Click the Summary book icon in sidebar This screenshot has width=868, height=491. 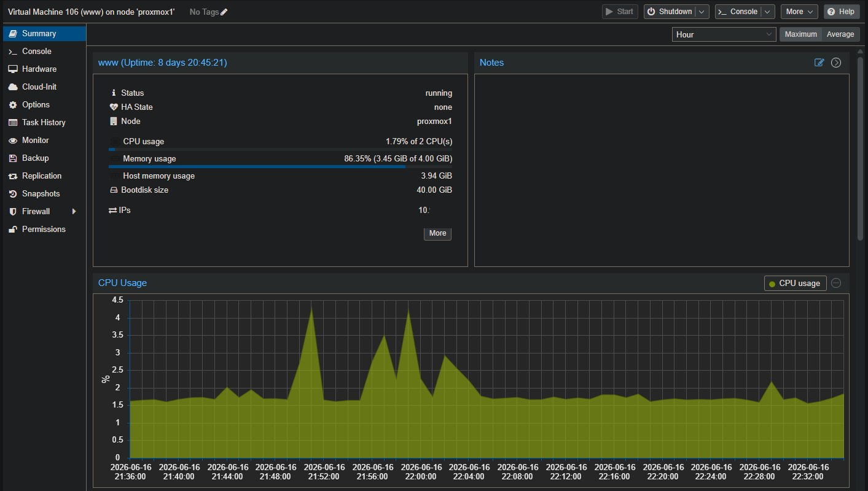pos(13,34)
